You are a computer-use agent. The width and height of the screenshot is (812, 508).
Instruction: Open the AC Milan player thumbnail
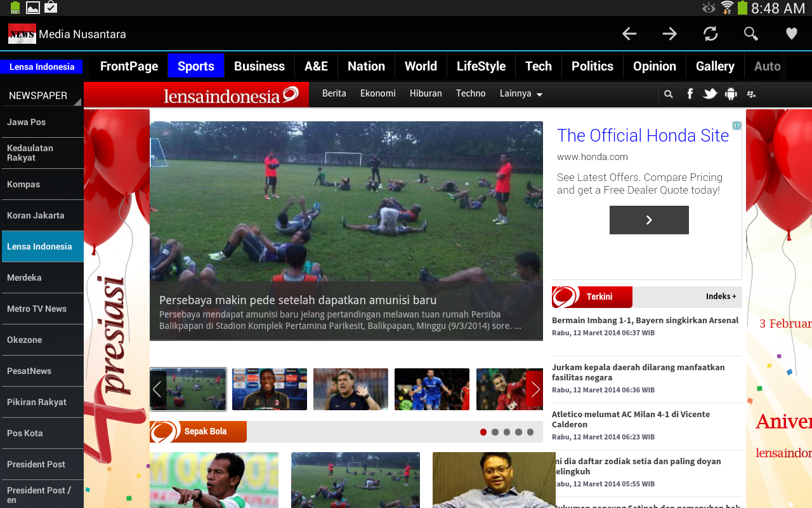(270, 389)
